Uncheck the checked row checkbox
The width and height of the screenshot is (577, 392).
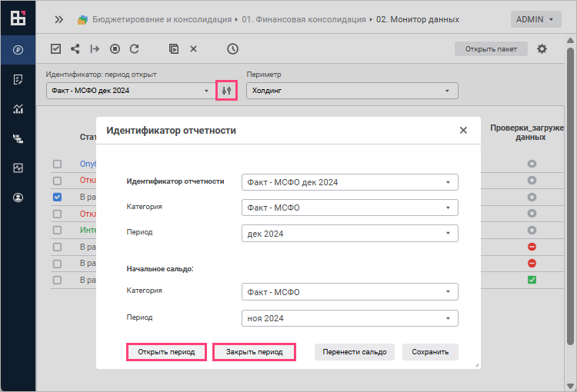click(57, 197)
